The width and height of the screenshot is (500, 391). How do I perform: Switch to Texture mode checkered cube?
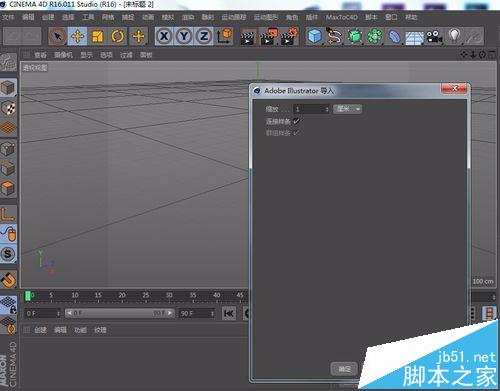8,108
